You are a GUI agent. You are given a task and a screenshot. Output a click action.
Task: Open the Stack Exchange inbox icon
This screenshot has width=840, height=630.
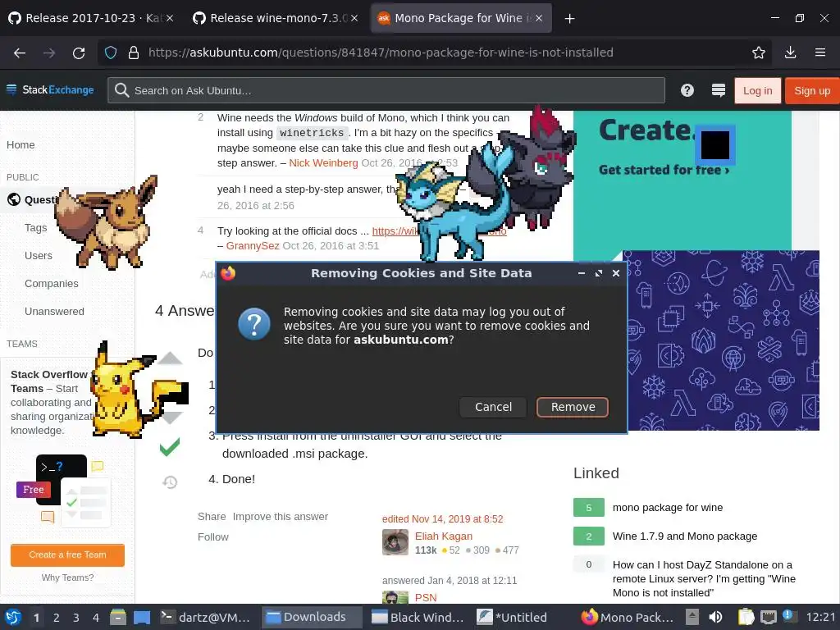pyautogui.click(x=719, y=90)
